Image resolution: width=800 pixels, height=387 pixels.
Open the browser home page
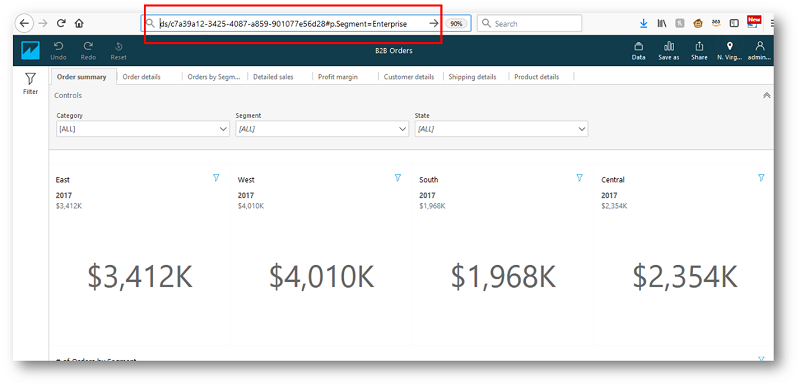pos(79,23)
